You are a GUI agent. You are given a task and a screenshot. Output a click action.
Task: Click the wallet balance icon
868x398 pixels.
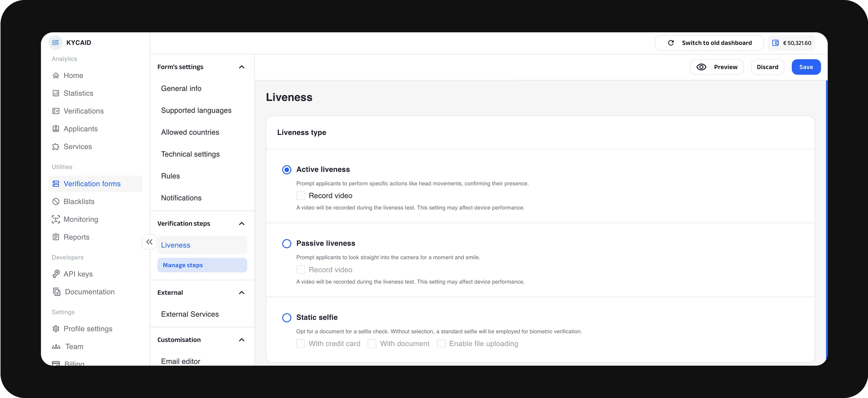775,43
